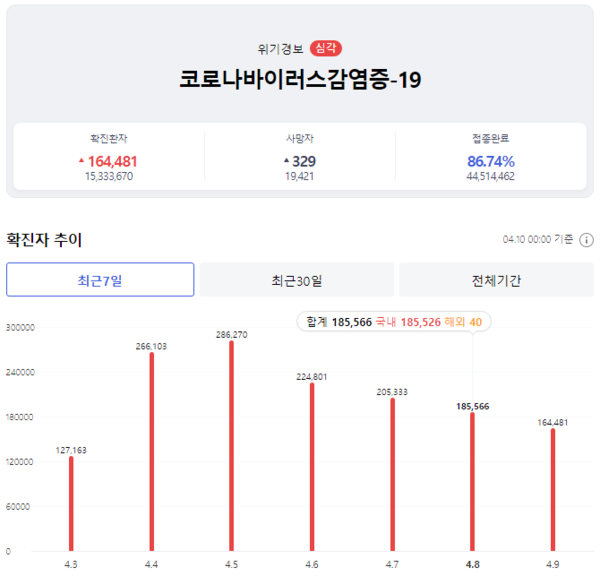Switch to the 최근30일 tab

pyautogui.click(x=297, y=279)
